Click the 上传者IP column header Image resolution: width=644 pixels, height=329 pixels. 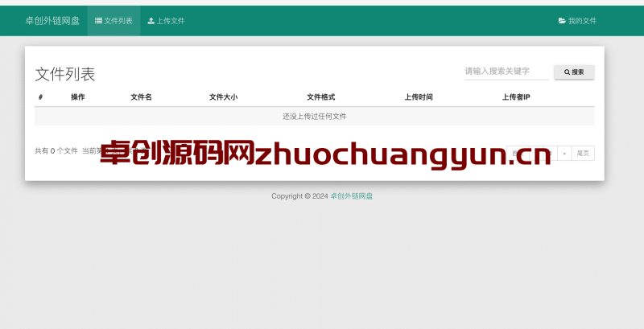click(516, 97)
